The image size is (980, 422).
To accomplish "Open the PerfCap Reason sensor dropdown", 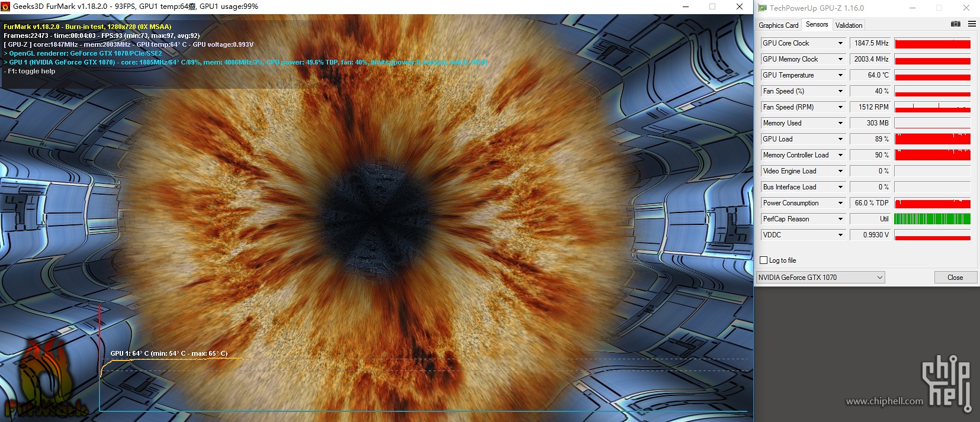I will click(840, 219).
